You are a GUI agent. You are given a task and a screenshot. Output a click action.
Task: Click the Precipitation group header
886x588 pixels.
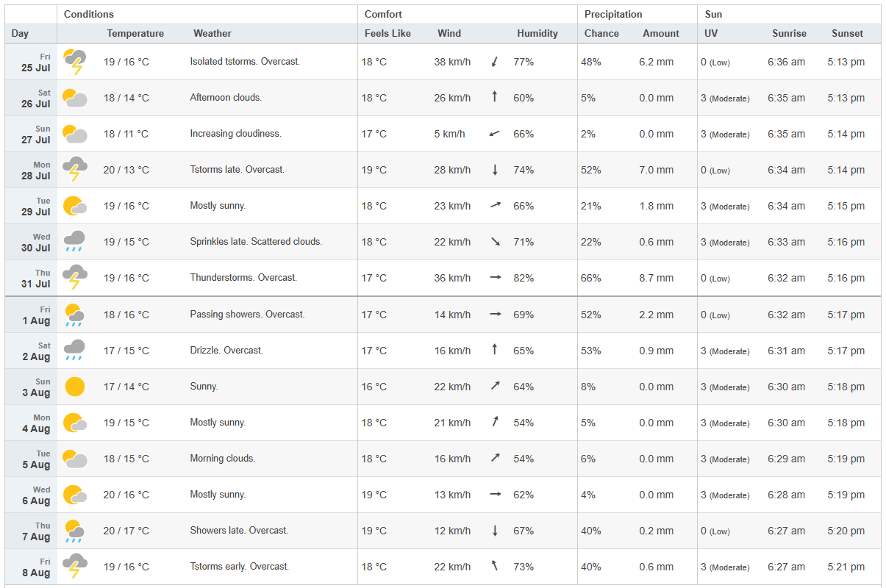click(x=613, y=15)
